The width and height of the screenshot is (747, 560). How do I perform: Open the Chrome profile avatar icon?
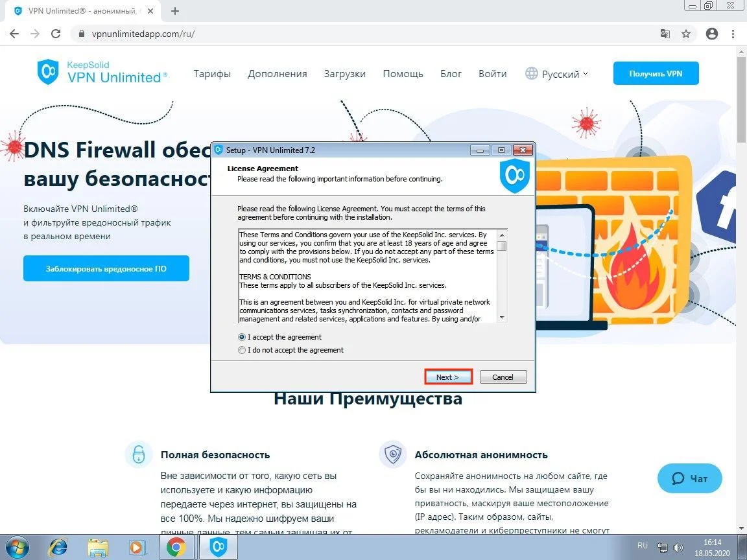pyautogui.click(x=712, y=34)
